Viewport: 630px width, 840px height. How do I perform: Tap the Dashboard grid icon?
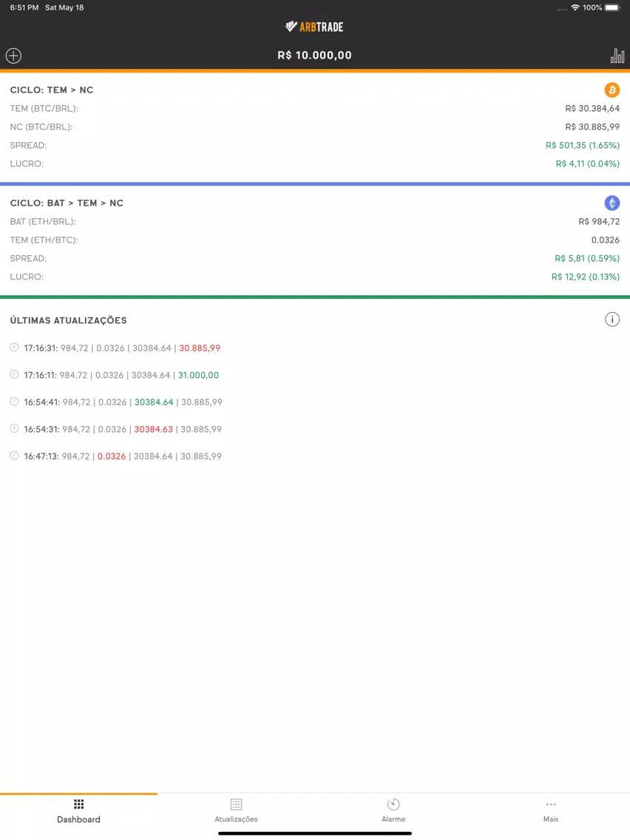tap(78, 804)
